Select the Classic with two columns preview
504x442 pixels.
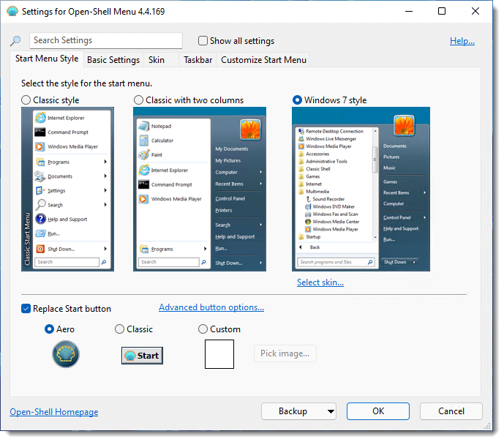click(200, 189)
